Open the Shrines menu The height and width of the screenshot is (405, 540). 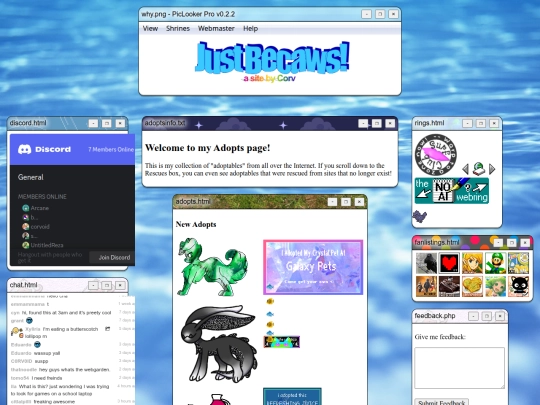178,29
